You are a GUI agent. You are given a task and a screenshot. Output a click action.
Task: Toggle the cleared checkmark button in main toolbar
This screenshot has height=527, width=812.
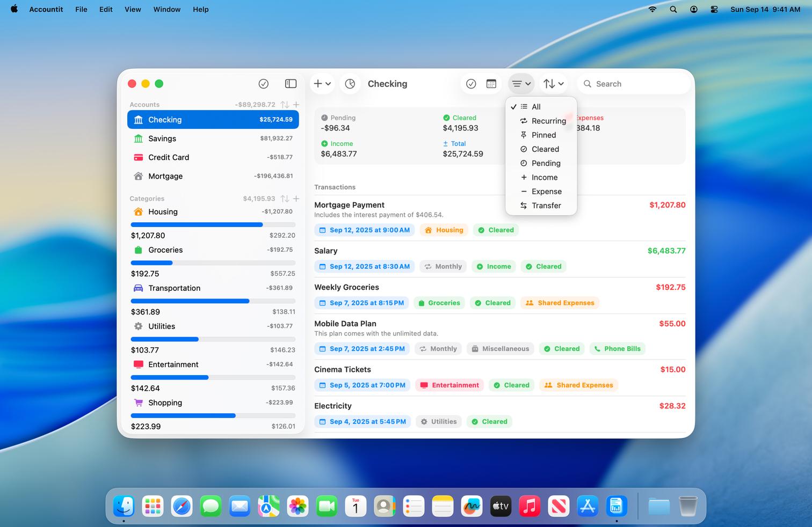click(x=471, y=84)
